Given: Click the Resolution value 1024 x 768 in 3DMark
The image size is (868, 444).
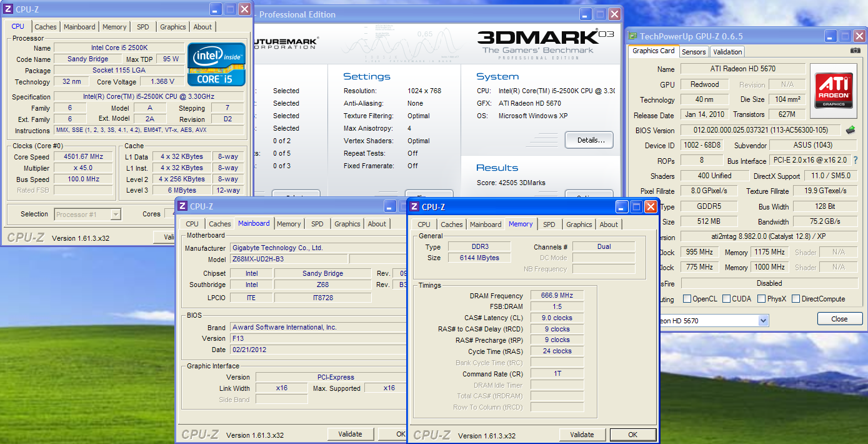Looking at the screenshot, I should 424,91.
